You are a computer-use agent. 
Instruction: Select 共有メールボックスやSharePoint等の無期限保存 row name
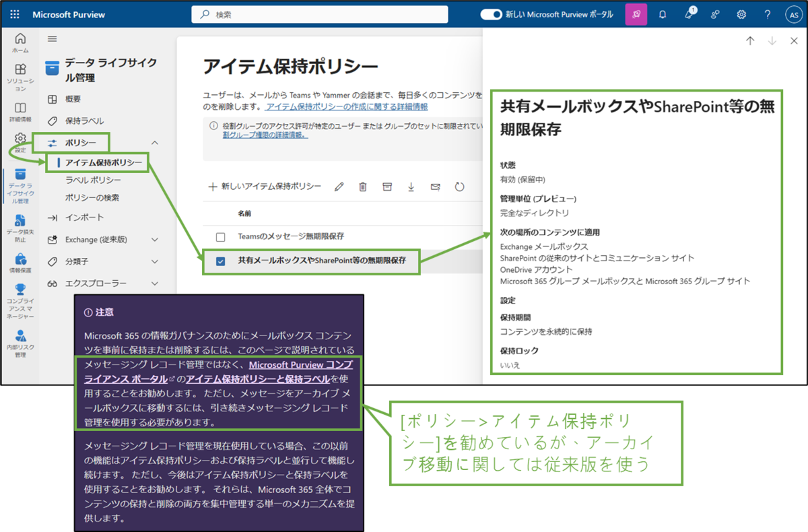point(322,261)
